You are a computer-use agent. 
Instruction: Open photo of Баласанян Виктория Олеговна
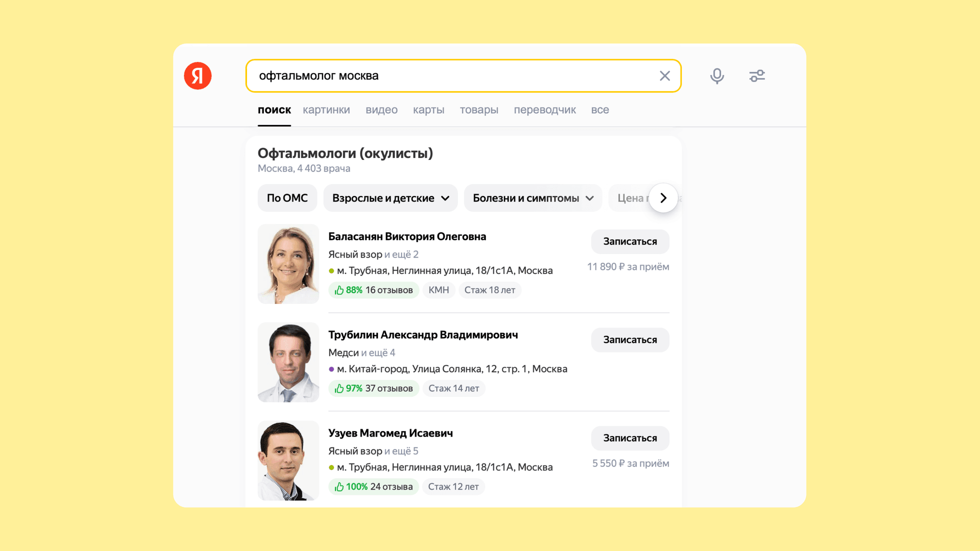(288, 263)
